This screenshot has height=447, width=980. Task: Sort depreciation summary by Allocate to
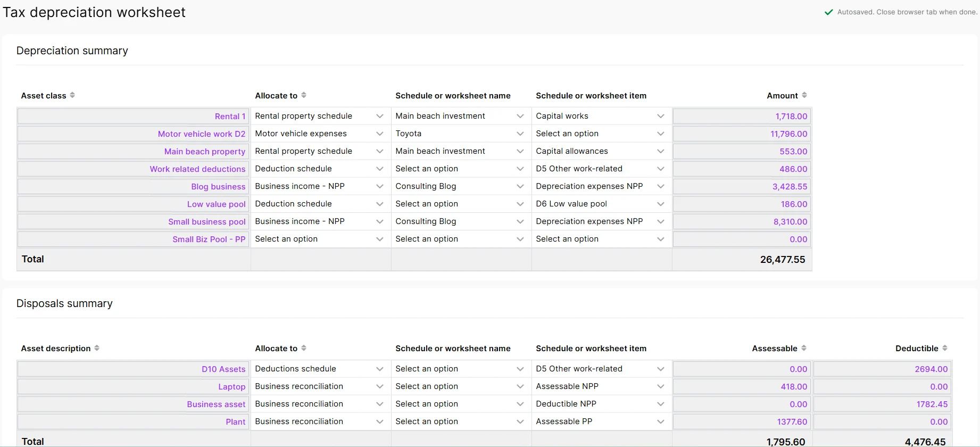(x=304, y=95)
